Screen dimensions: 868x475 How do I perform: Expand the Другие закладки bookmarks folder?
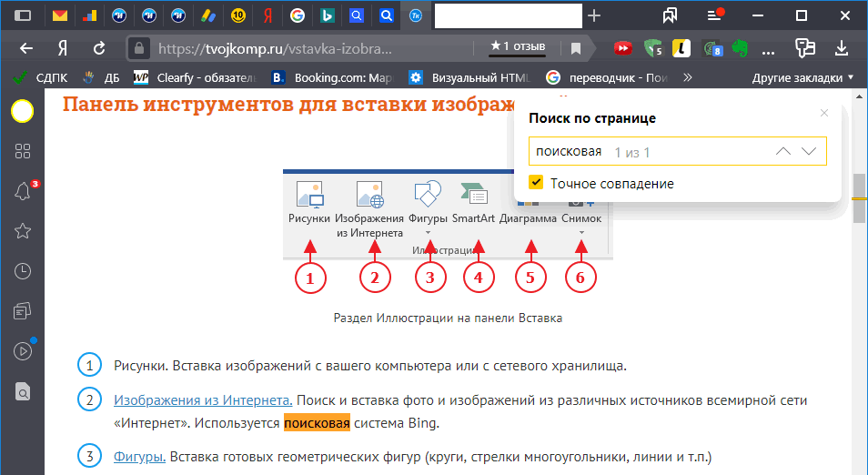(x=802, y=77)
